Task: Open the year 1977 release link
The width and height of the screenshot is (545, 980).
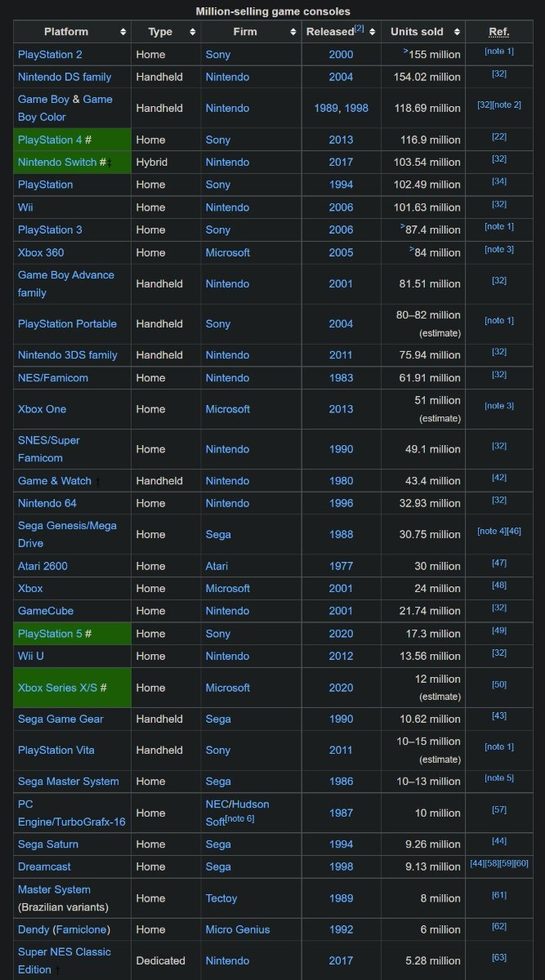Action: point(342,565)
